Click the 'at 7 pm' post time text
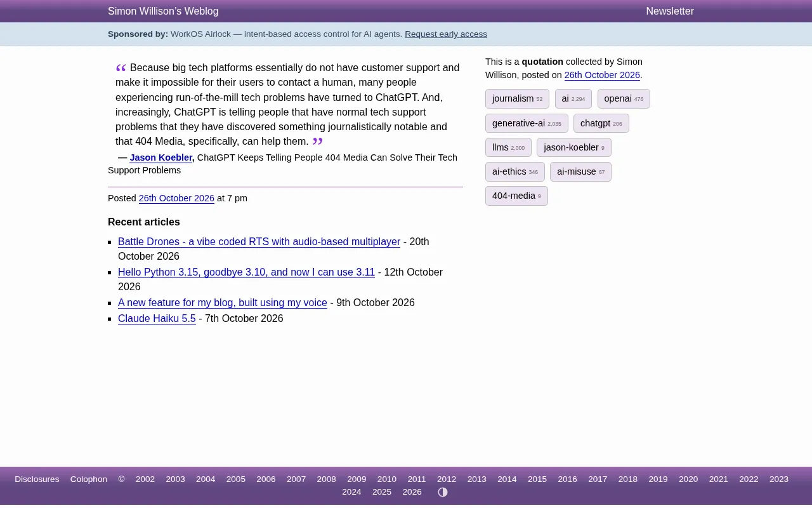812x508 pixels. click(x=232, y=198)
